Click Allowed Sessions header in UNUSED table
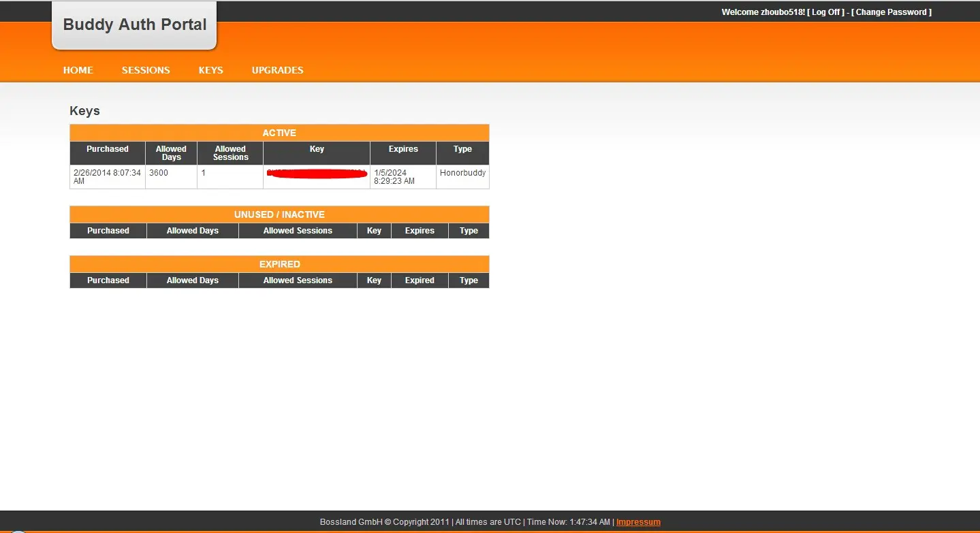 point(298,231)
